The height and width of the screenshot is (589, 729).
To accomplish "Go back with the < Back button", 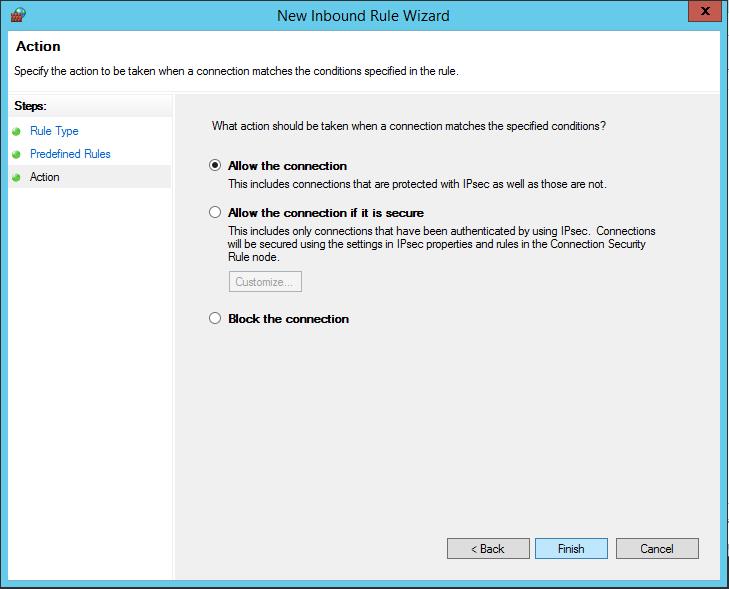I will click(x=489, y=549).
